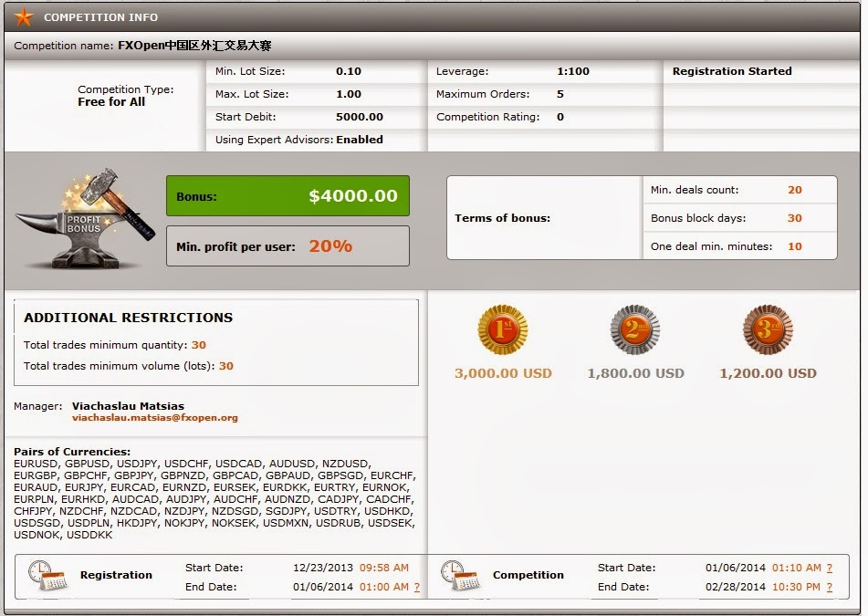Image resolution: width=868 pixels, height=616 pixels.
Task: Click the 1,800.00 USD second prize amount
Action: (635, 373)
